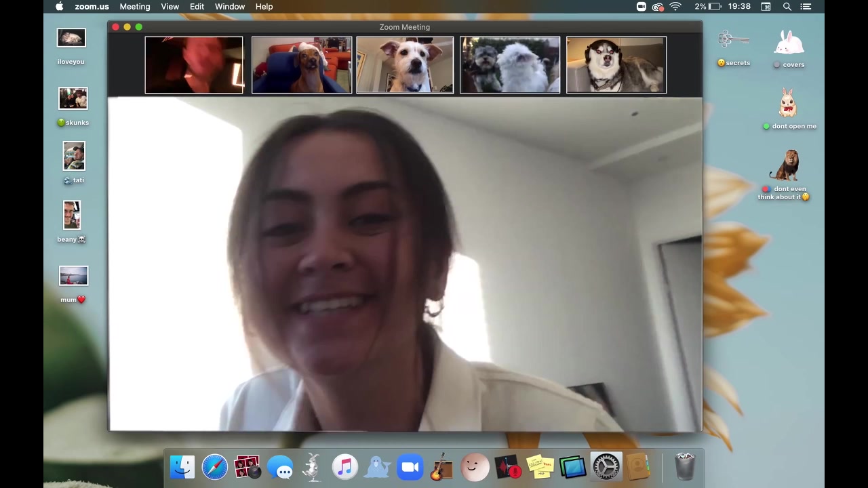Image resolution: width=868 pixels, height=488 pixels.
Task: Select the red-tinted participant thumbnail
Action: point(194,65)
